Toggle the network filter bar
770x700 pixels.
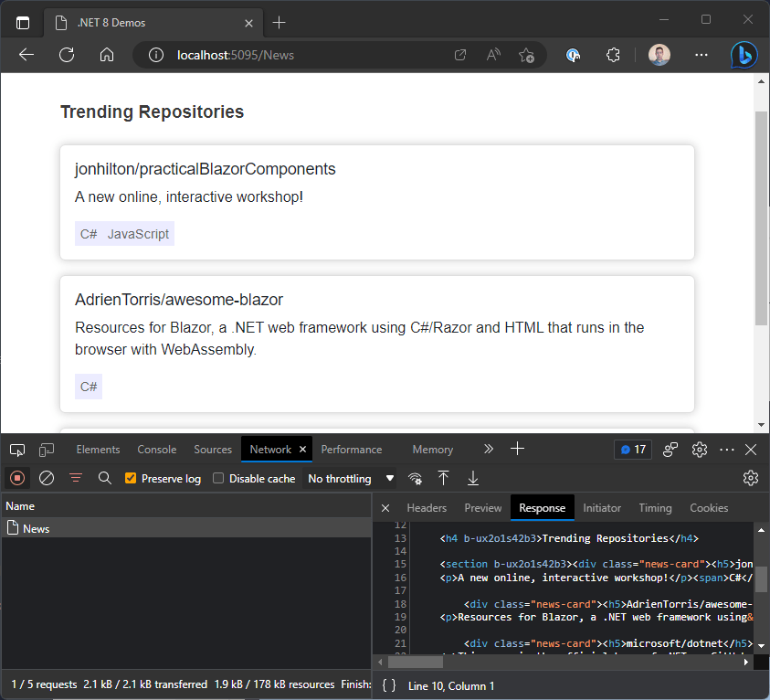[76, 478]
